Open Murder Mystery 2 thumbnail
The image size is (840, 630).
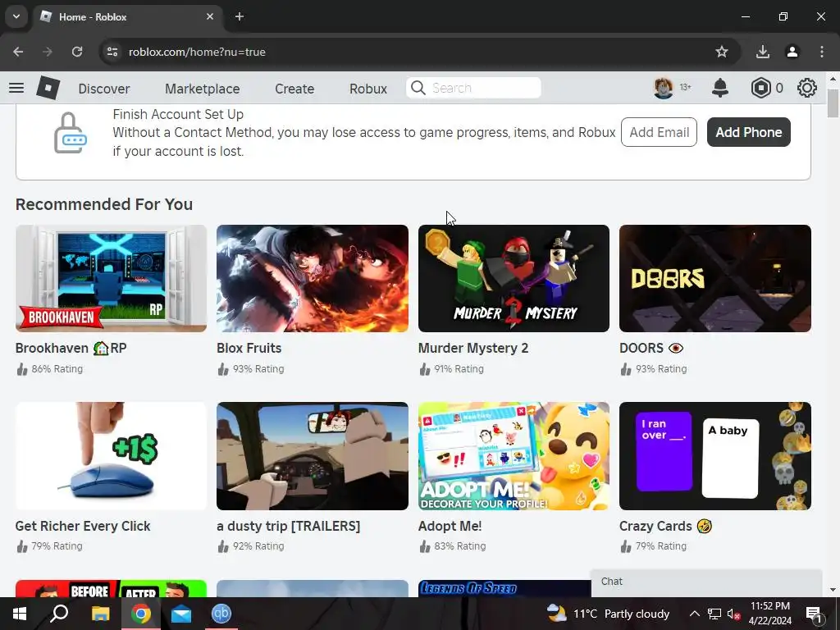pos(514,279)
